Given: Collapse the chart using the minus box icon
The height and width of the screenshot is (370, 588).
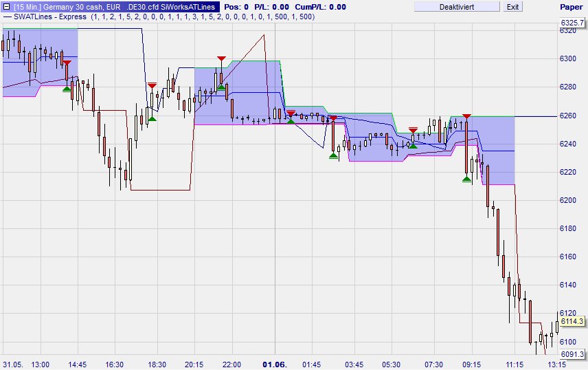Looking at the screenshot, I should [x=6, y=7].
